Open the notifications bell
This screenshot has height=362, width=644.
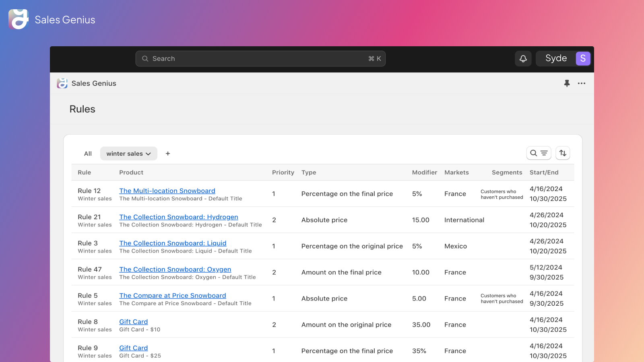click(x=523, y=58)
